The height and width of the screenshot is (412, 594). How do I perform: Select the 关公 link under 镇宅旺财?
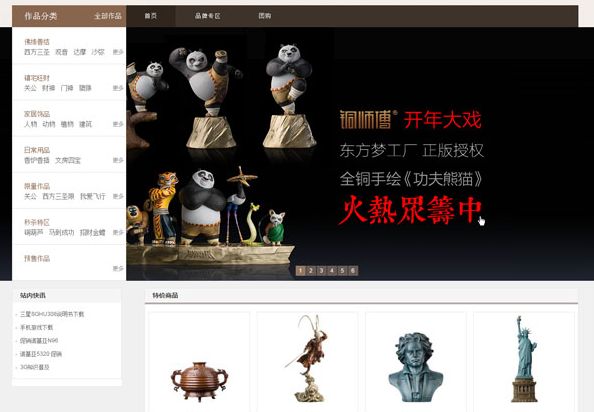point(30,88)
